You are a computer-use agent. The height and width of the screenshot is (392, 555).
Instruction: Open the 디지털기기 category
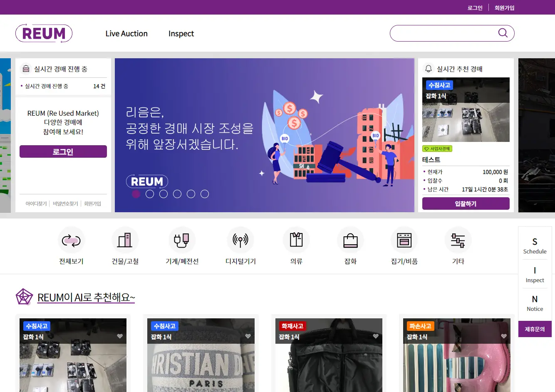(240, 241)
